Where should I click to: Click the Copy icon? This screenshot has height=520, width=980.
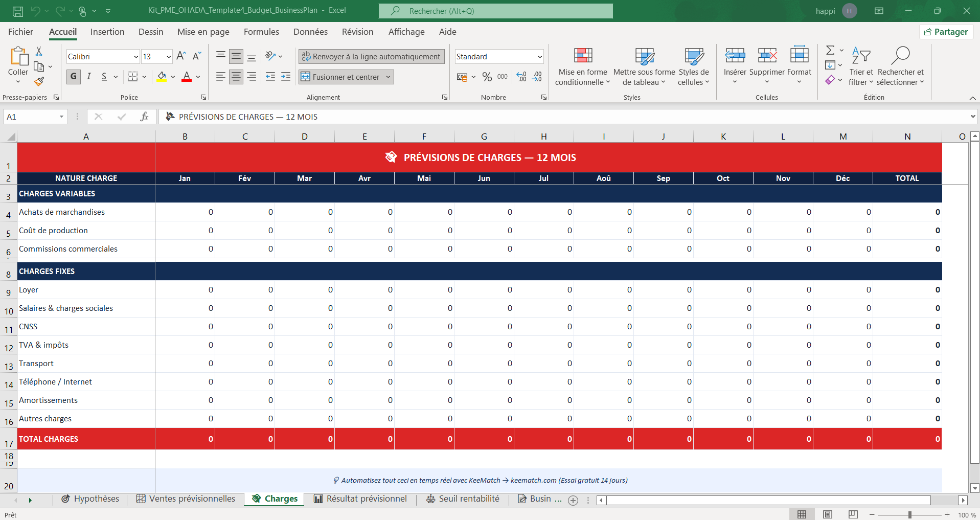[x=39, y=66]
